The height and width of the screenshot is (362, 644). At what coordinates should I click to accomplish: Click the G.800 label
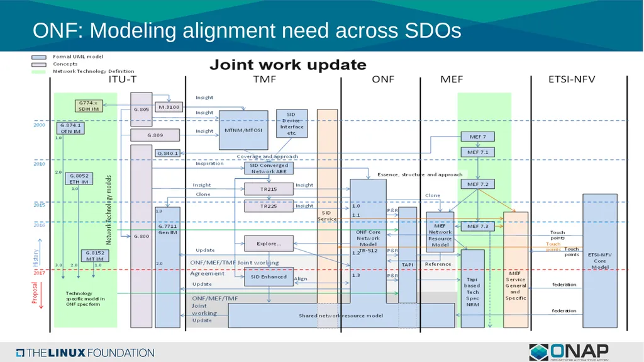(x=142, y=236)
